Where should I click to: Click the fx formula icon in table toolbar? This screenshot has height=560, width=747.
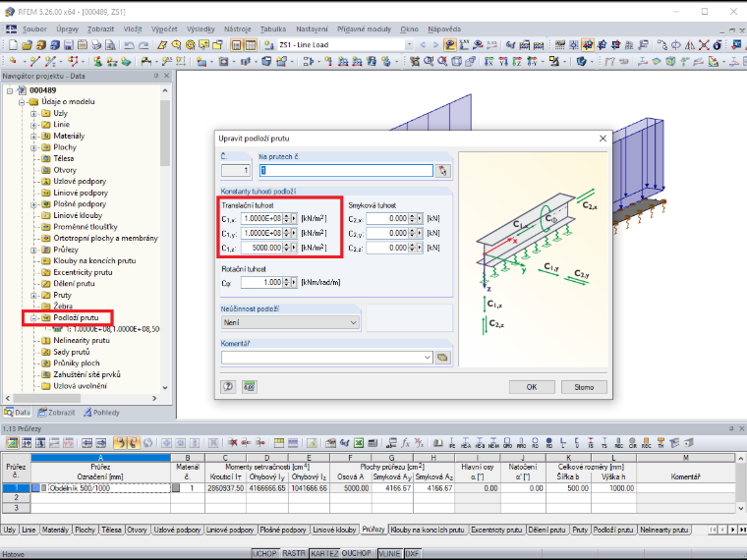coord(405,443)
